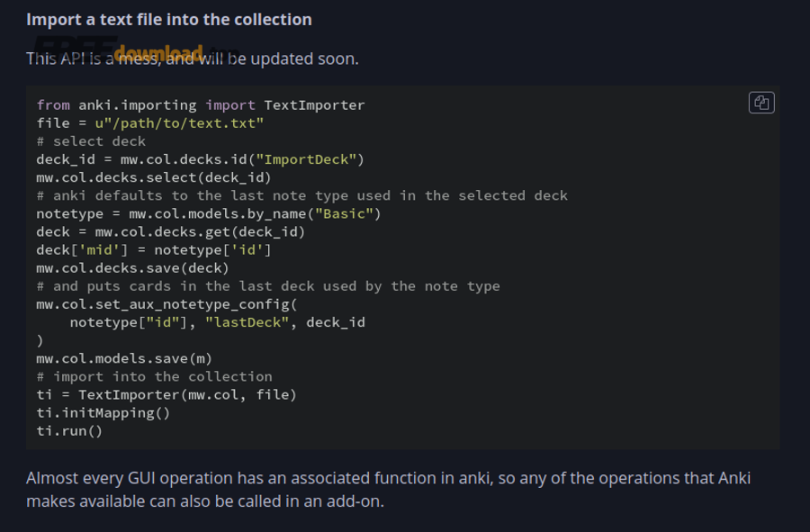Click the 'from anki.importing import TextImporter' line
810x532 pixels.
pos(201,105)
